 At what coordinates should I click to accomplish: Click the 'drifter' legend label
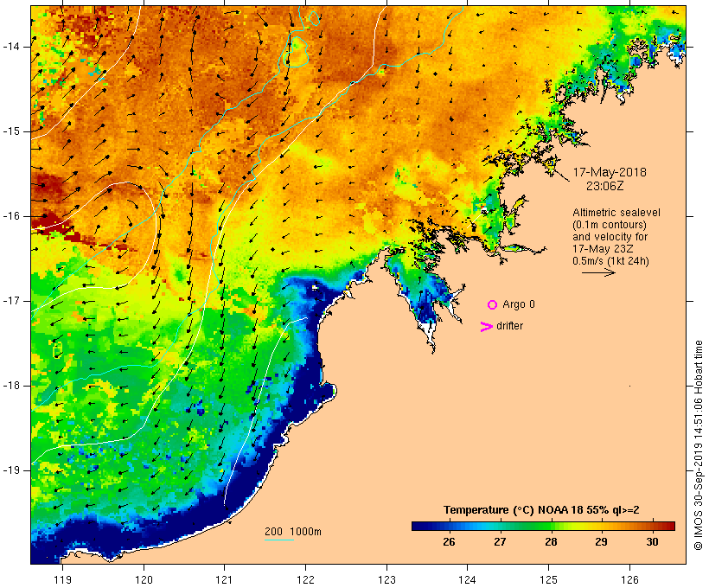click(509, 326)
